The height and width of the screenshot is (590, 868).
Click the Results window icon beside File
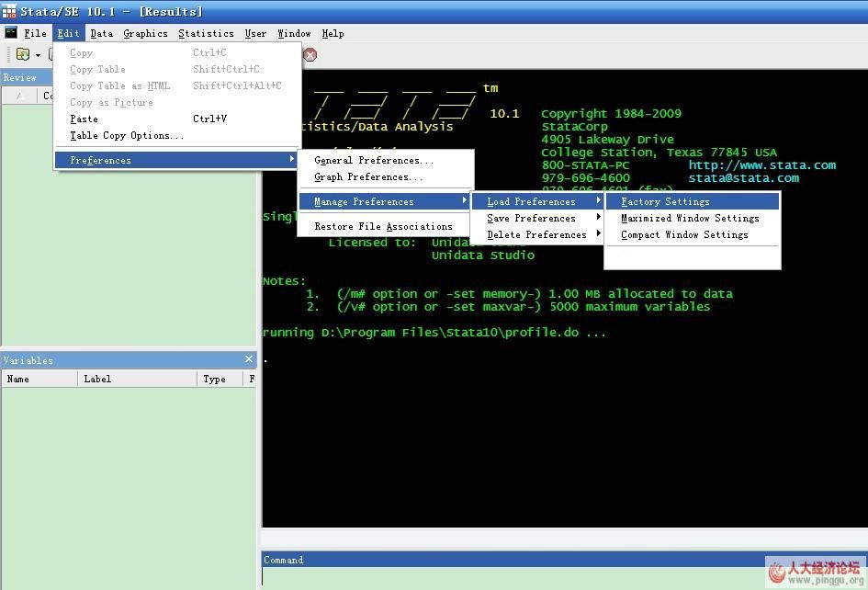tap(11, 33)
